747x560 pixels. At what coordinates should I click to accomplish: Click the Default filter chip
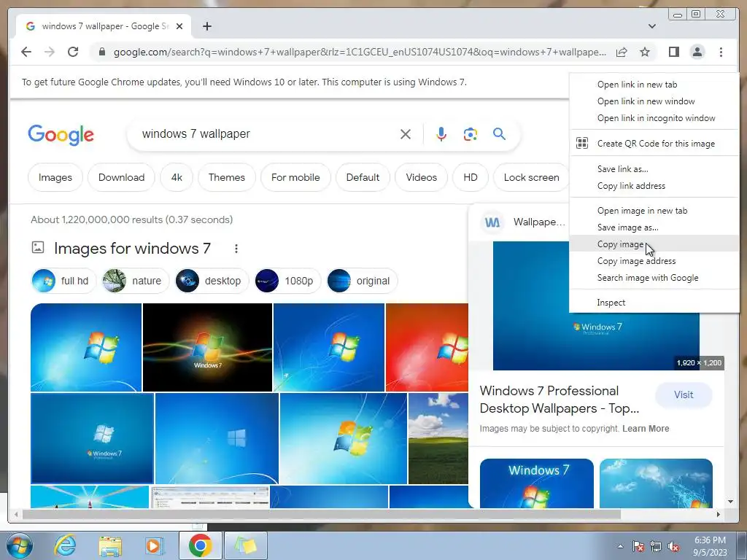point(363,177)
